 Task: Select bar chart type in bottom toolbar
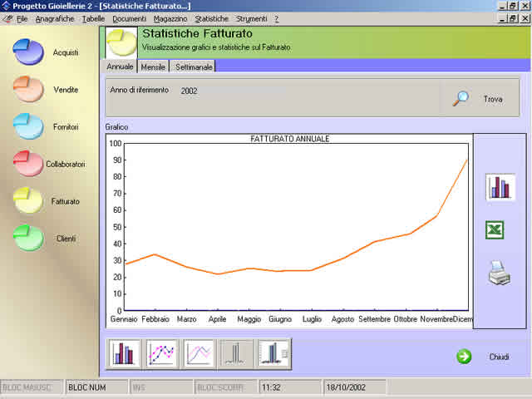(124, 354)
